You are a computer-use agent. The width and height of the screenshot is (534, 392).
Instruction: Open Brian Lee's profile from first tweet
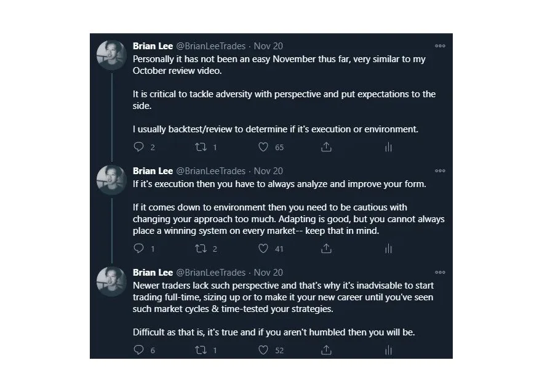pos(153,46)
